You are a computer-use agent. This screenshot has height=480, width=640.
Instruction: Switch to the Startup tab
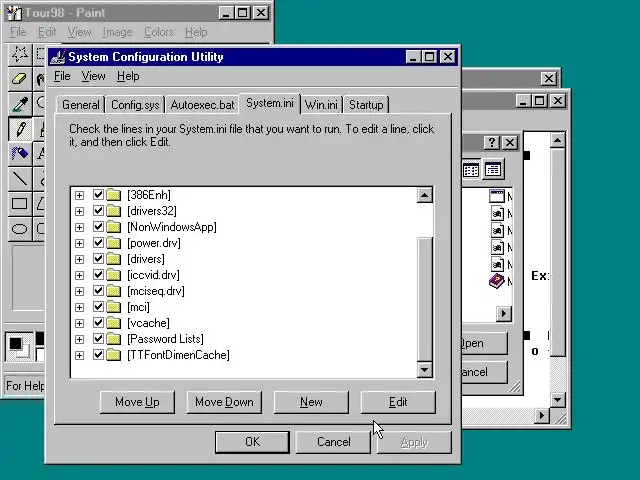click(x=366, y=105)
